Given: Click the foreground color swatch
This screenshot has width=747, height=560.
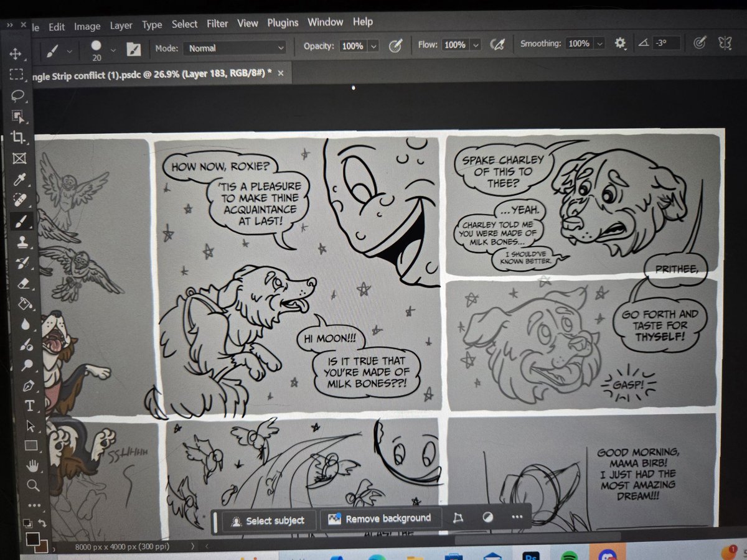Looking at the screenshot, I should tap(32, 539).
